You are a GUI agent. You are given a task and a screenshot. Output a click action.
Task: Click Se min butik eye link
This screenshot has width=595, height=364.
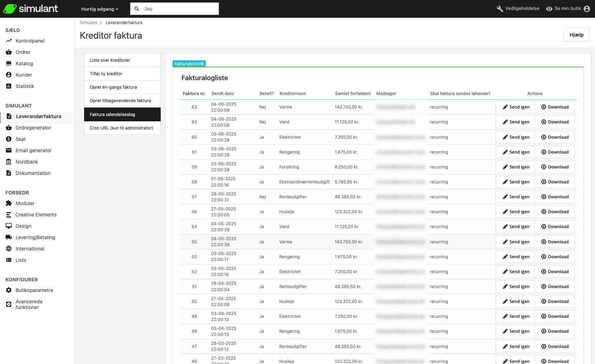tap(563, 9)
